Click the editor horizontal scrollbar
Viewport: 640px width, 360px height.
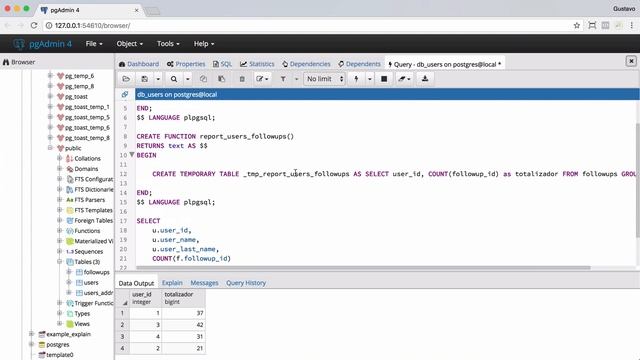click(363, 268)
